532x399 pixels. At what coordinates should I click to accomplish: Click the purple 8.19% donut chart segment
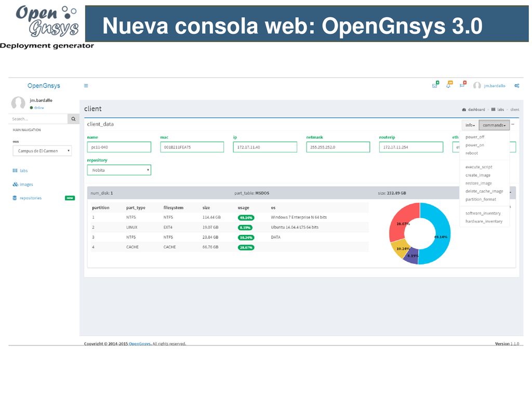[411, 257]
